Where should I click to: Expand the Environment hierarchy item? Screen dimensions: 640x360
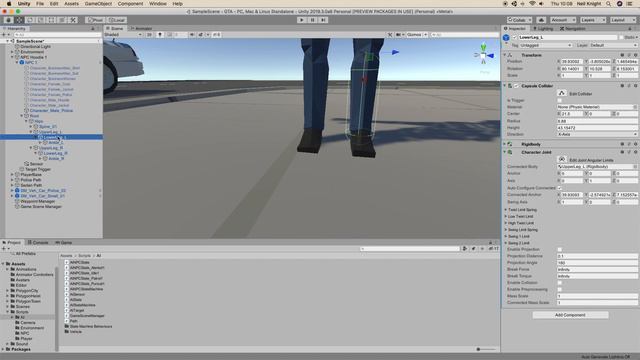click(12, 52)
